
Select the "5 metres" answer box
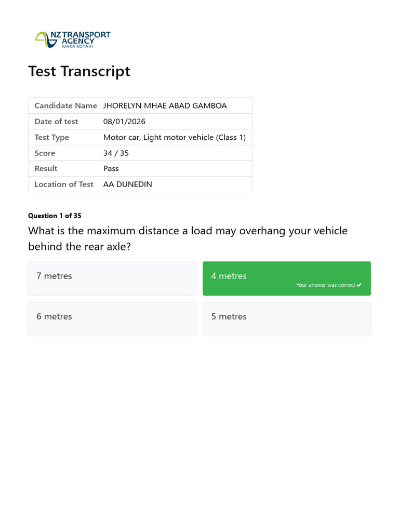[286, 319]
